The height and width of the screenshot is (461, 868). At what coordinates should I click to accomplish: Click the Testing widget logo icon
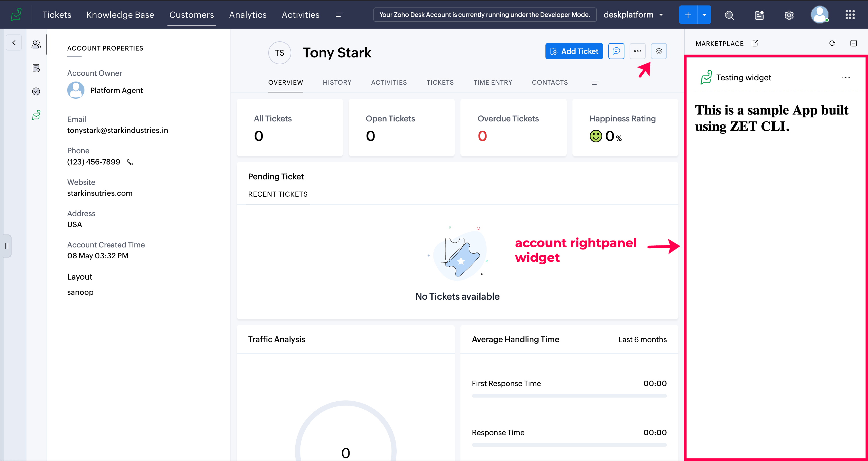(706, 77)
